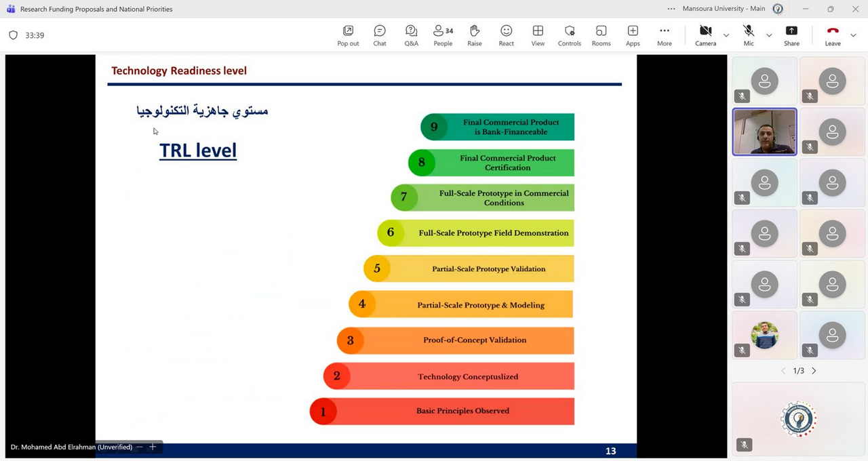Turn on the Camera
This screenshot has width=868, height=461.
[x=705, y=35]
